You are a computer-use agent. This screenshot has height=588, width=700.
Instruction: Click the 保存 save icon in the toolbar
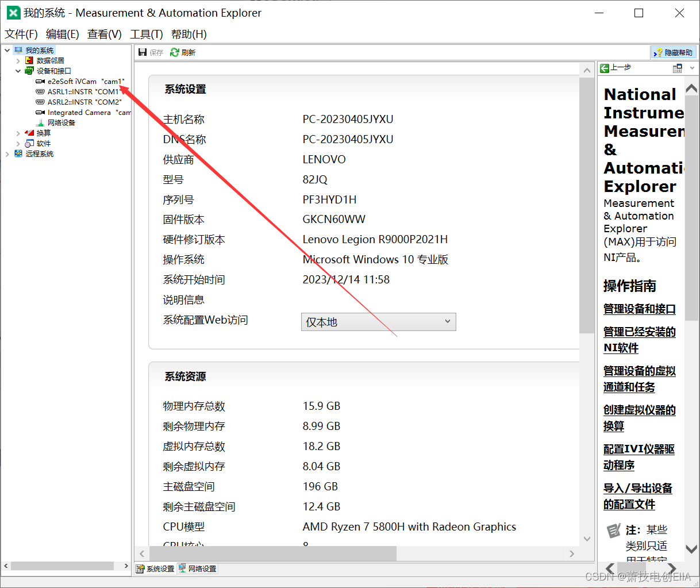pyautogui.click(x=143, y=52)
